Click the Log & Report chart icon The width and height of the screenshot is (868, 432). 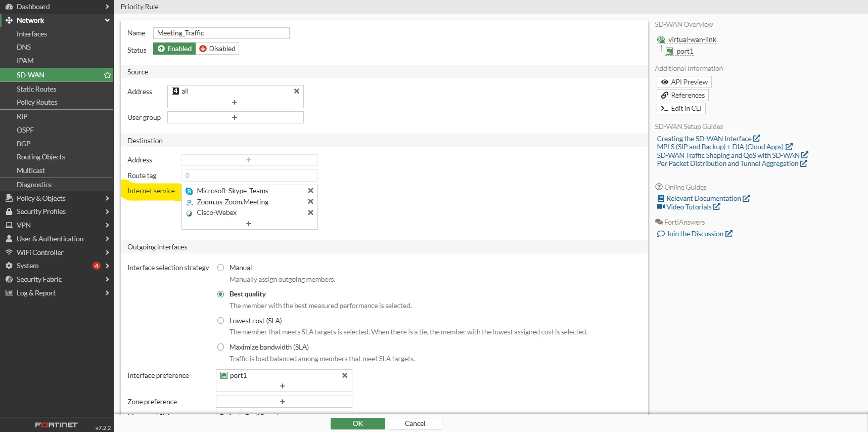tap(9, 293)
